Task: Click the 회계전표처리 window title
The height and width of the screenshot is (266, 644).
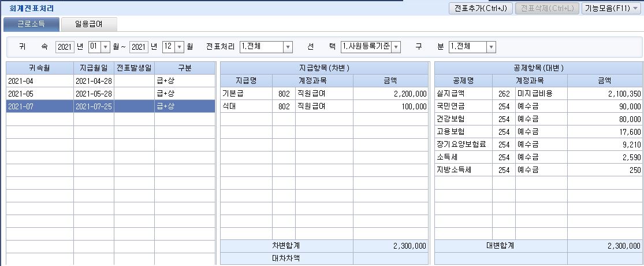Action: point(32,8)
